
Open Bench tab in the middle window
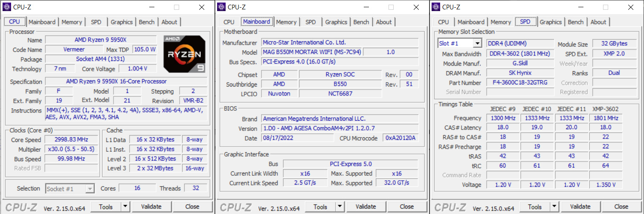coord(361,22)
